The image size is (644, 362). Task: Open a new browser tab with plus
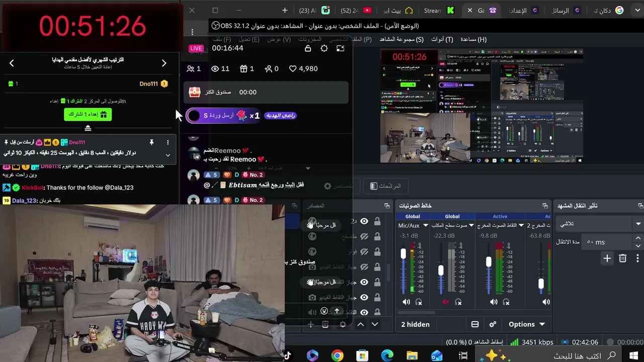285,10
